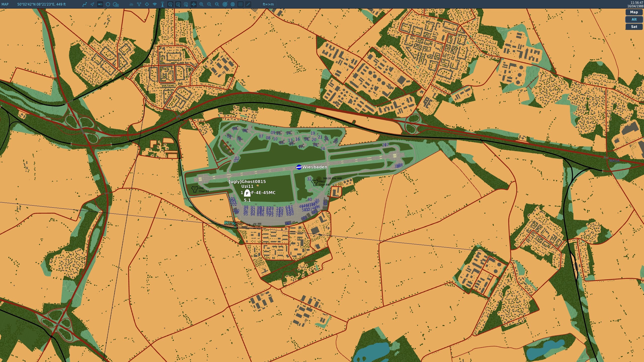The height and width of the screenshot is (362, 644).
Task: Toggle the speech bubble 'A' label filter
Action: [x=170, y=4]
